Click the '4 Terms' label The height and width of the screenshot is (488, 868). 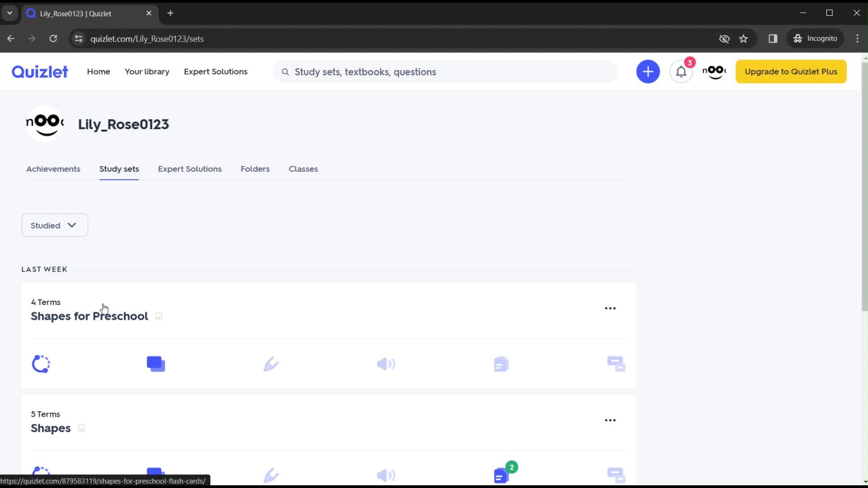pyautogui.click(x=46, y=302)
